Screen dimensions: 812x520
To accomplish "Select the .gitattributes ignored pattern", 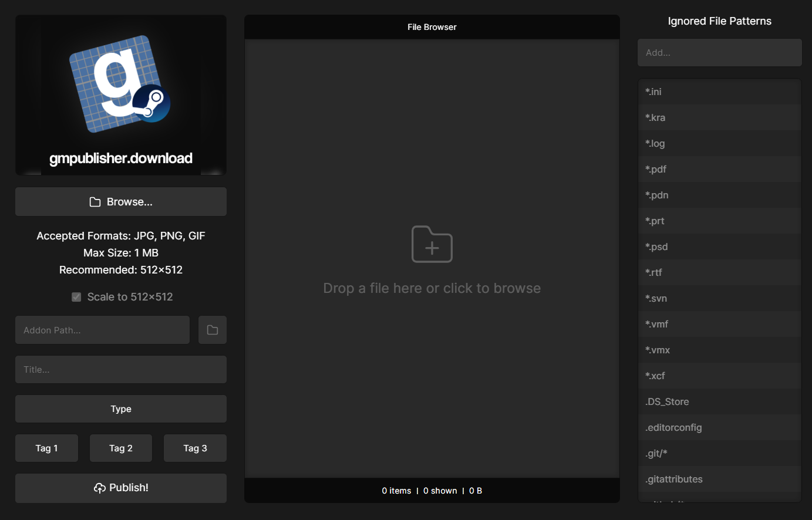I will point(720,479).
